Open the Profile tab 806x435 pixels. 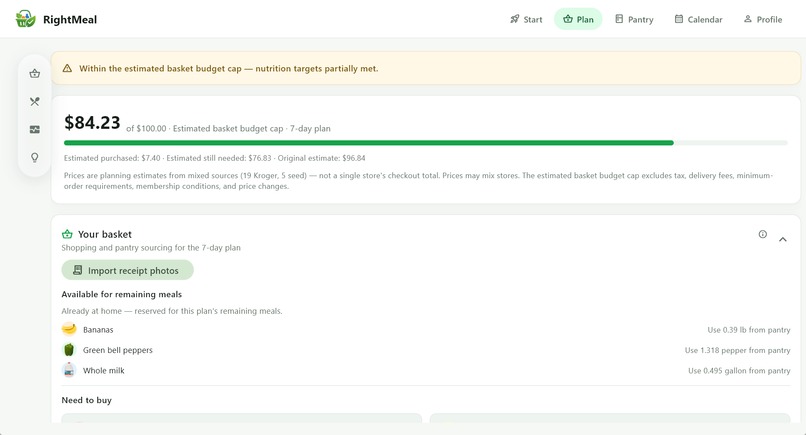click(763, 20)
